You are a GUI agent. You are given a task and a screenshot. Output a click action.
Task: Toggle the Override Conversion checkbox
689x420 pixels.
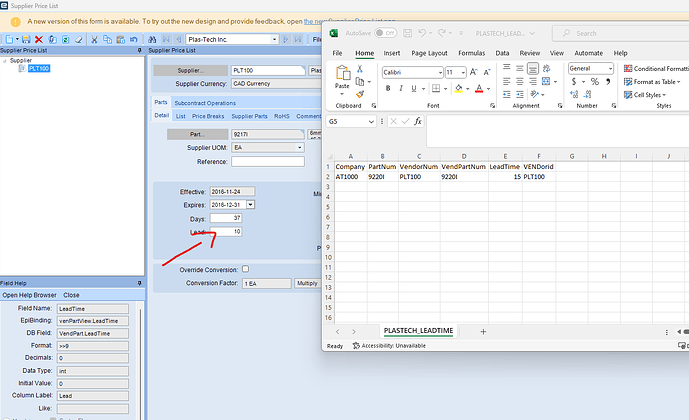(x=246, y=269)
